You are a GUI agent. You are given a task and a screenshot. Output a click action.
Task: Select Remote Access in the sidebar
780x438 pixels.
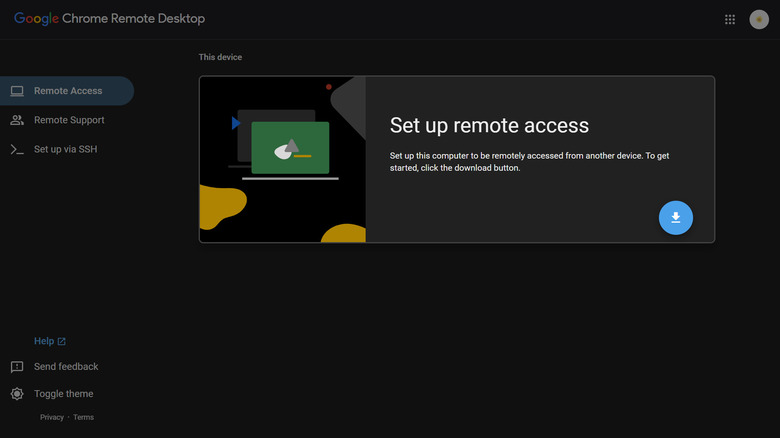coord(67,91)
